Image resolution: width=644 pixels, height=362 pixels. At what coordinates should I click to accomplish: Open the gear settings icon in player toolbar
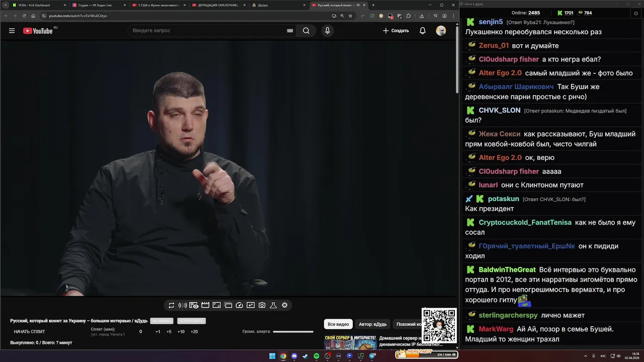tap(285, 305)
